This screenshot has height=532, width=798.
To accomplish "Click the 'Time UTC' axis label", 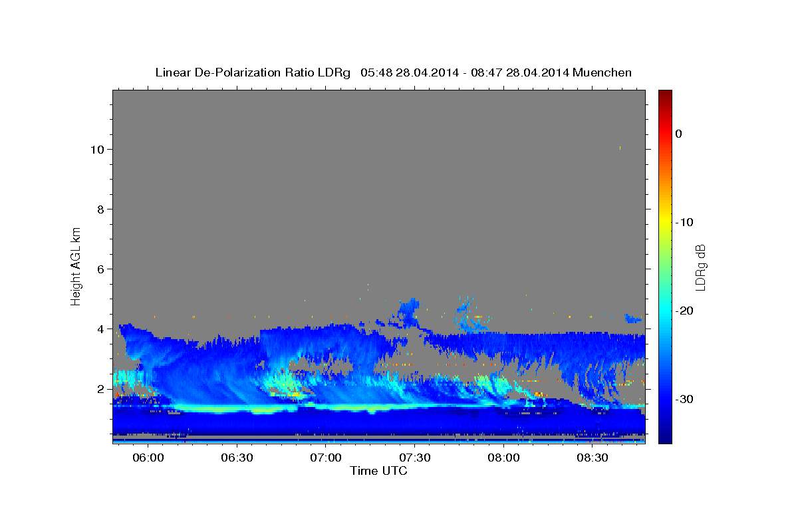I will tap(378, 471).
